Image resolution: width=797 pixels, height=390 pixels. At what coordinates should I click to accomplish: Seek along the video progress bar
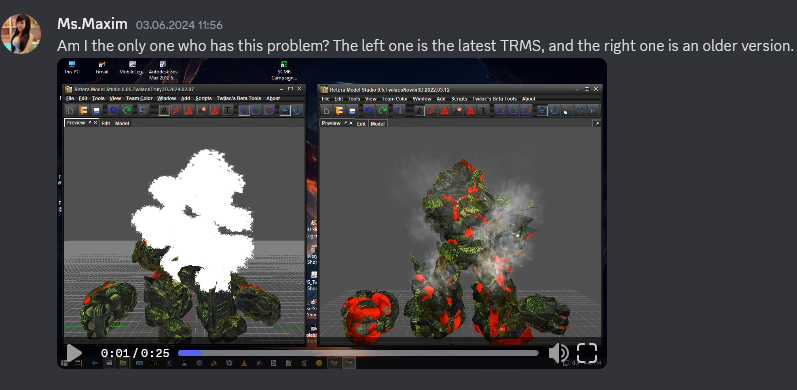click(358, 353)
